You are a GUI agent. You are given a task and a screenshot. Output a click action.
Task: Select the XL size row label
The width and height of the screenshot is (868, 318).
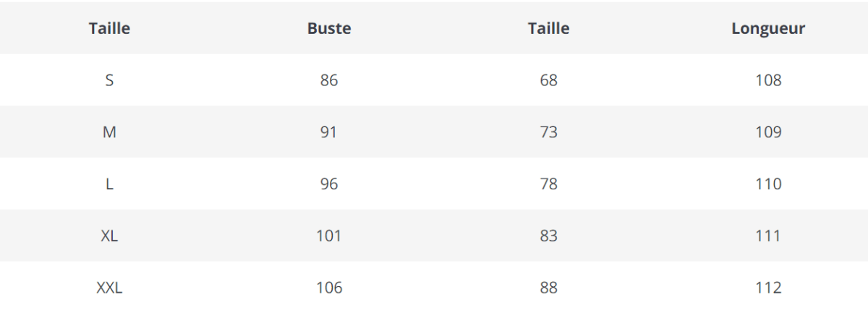(x=109, y=236)
